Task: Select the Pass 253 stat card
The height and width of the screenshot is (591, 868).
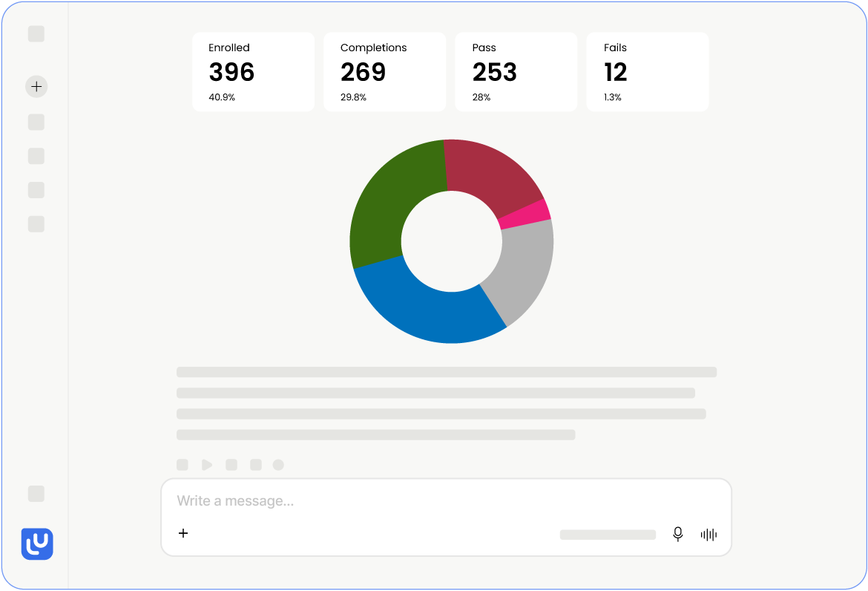Action: (516, 72)
